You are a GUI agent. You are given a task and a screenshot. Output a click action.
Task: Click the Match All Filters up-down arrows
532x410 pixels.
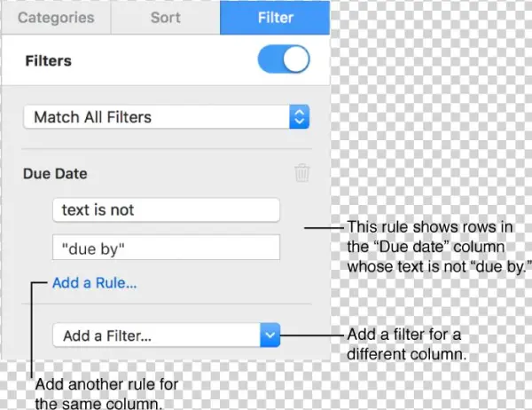tap(300, 116)
